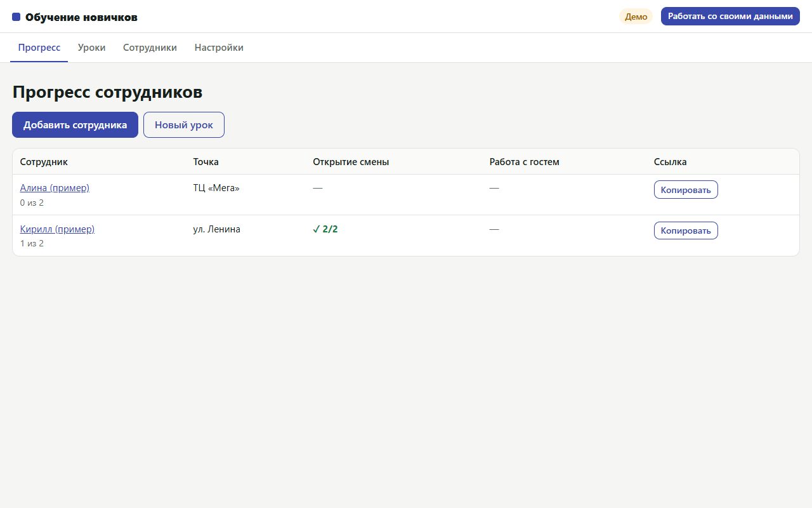Click Работать со своими данными button

click(x=730, y=17)
